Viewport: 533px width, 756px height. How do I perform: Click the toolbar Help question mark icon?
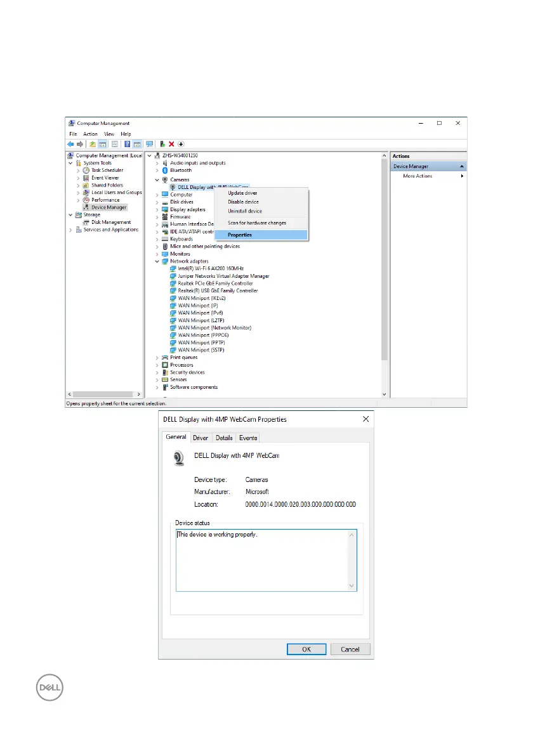[128, 144]
